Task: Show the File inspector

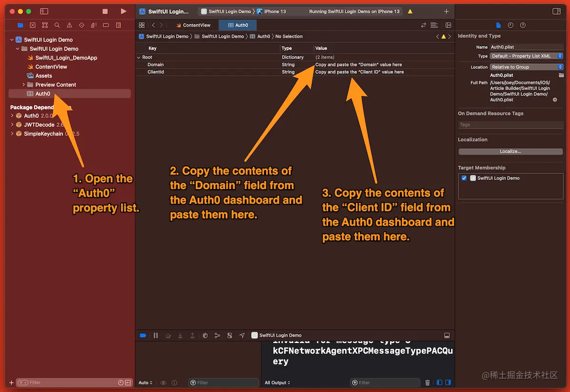Action: (498, 25)
